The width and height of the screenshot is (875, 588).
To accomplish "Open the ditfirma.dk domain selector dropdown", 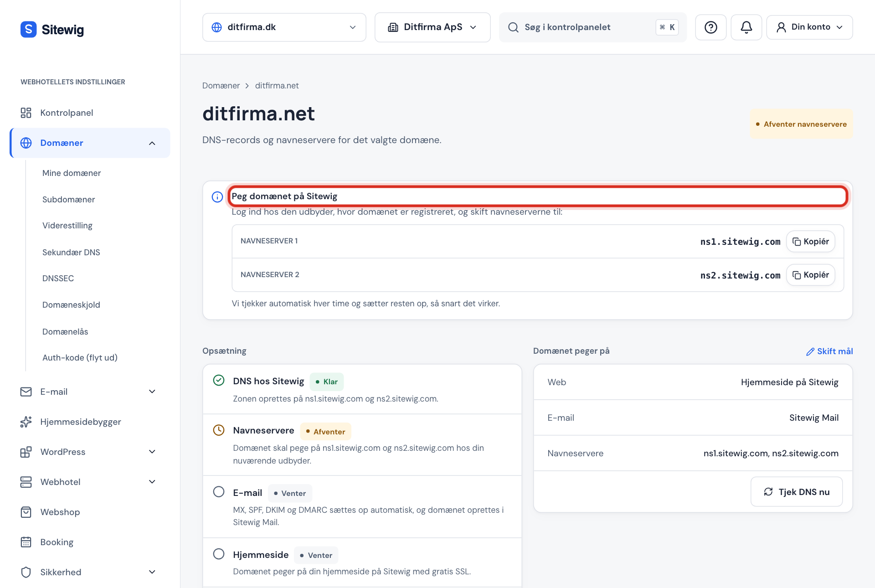I will [x=284, y=27].
